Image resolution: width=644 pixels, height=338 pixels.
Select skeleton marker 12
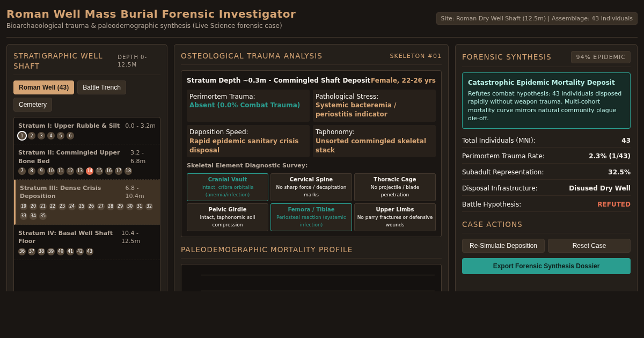70,171
